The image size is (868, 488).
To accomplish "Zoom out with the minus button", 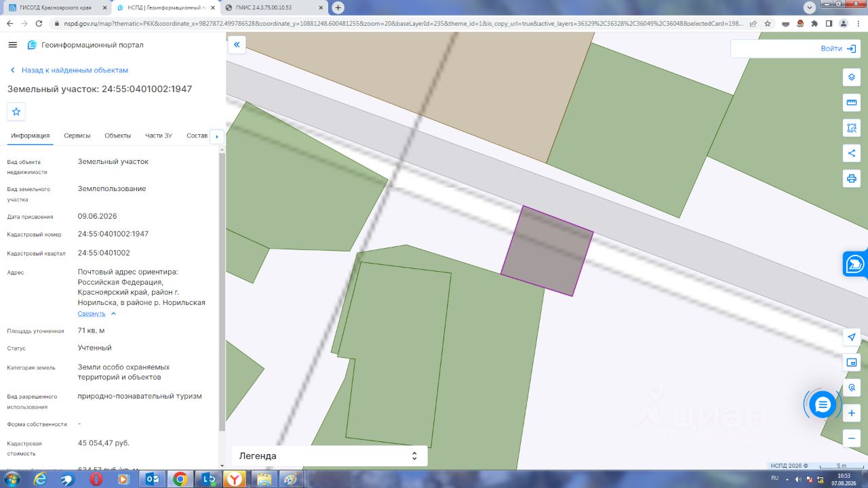I will (x=852, y=438).
